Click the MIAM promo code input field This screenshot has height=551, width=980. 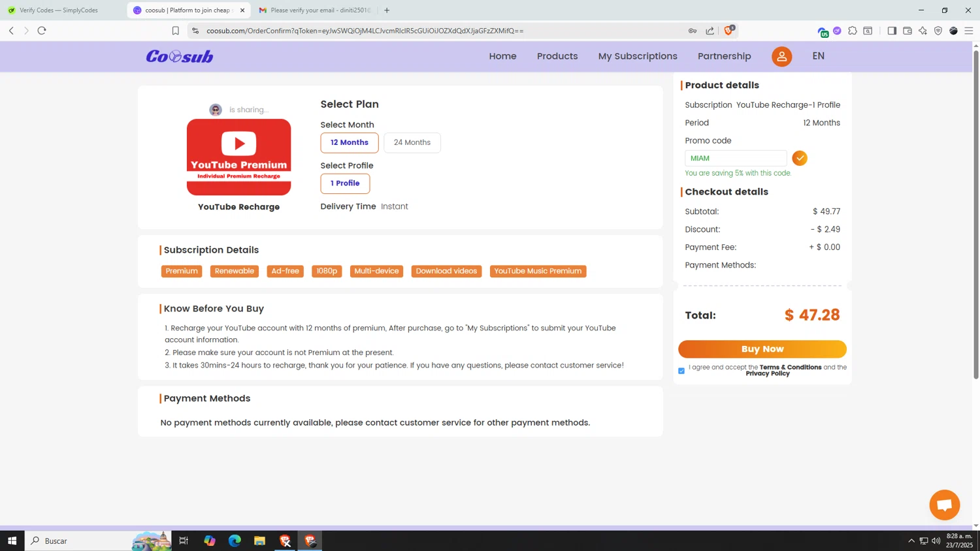tap(736, 158)
